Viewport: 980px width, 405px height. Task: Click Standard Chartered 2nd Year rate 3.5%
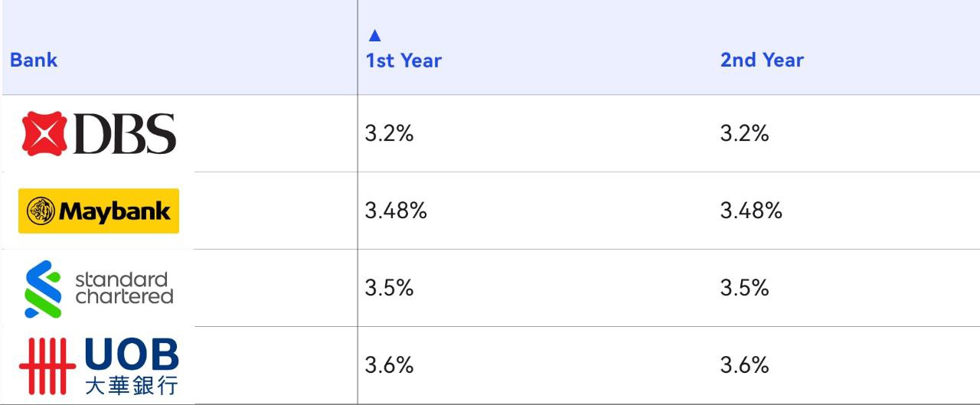coord(744,288)
